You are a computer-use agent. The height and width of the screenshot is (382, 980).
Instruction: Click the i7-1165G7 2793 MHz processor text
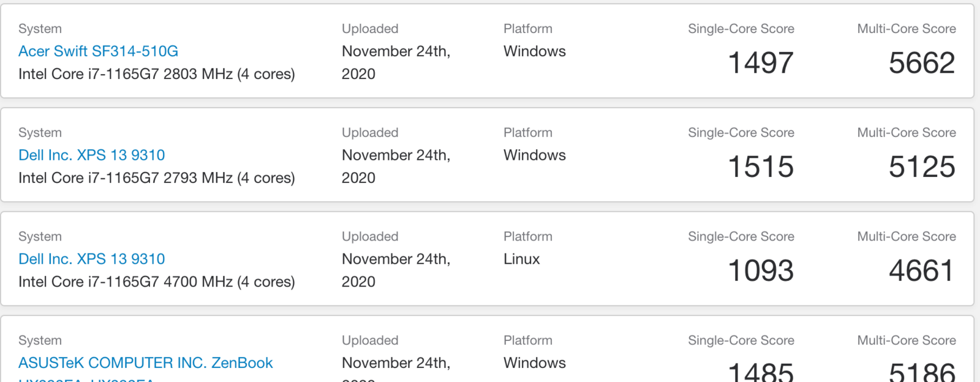coord(157,178)
